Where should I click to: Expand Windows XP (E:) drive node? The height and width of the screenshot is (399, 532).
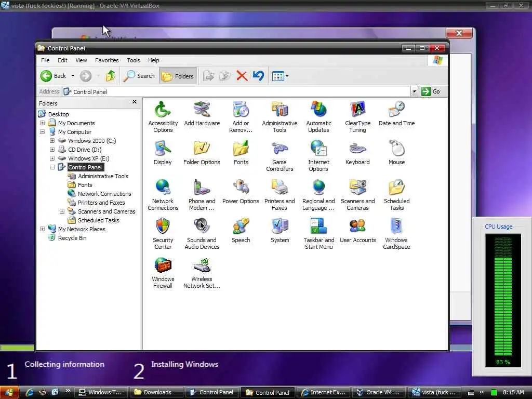52,158
